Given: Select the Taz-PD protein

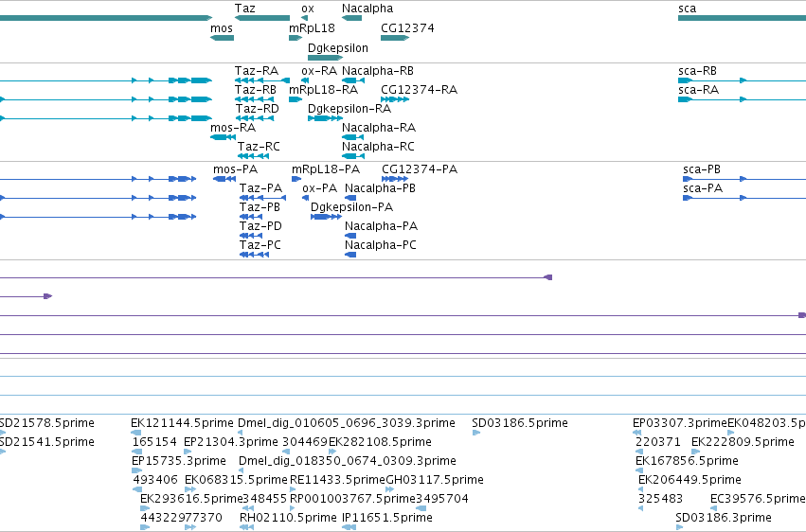Looking at the screenshot, I should (x=251, y=236).
